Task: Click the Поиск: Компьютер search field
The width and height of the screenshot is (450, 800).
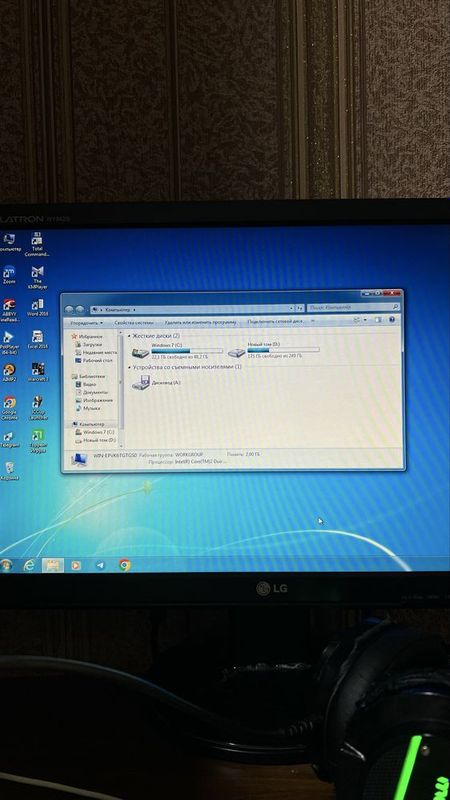Action: [353, 308]
